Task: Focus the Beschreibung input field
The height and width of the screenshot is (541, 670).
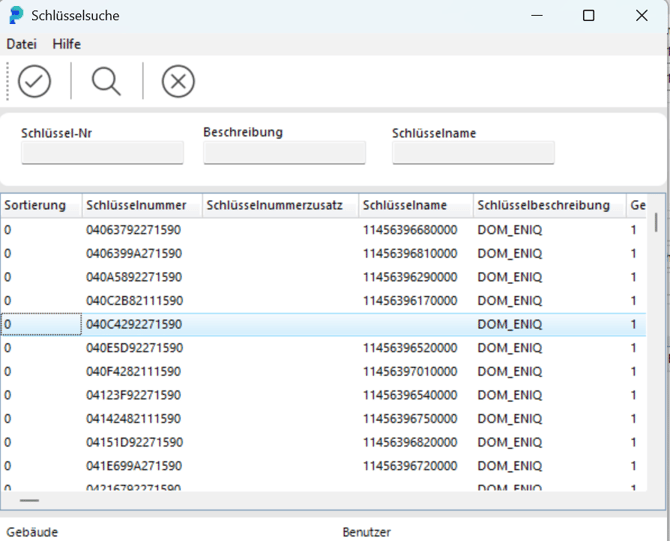Action: coord(285,152)
